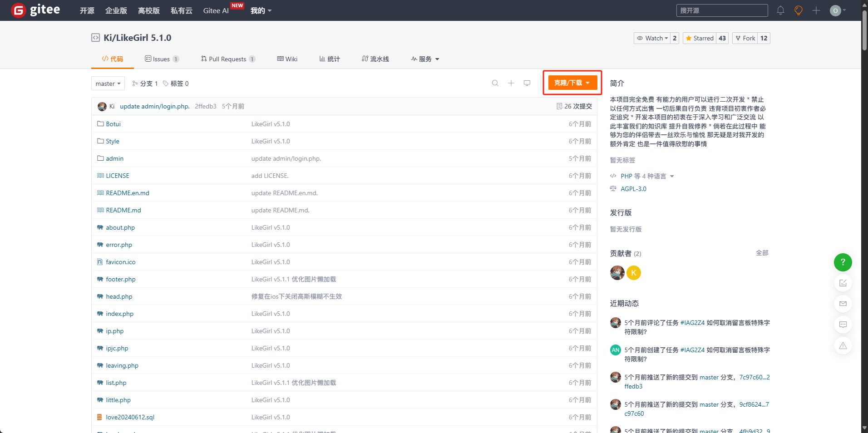Open the user avatar menu
Viewport: 868px width, 433px height.
pyautogui.click(x=837, y=10)
